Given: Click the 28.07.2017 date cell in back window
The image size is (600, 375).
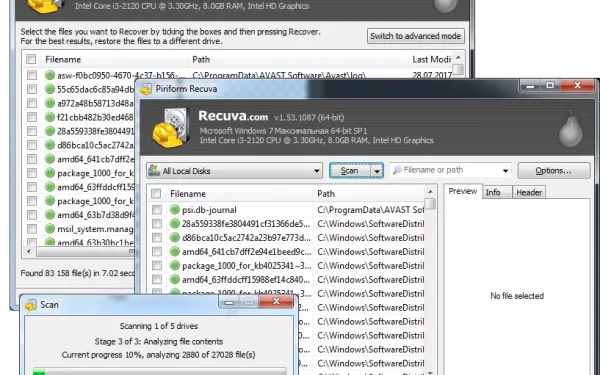Looking at the screenshot, I should pyautogui.click(x=432, y=75).
